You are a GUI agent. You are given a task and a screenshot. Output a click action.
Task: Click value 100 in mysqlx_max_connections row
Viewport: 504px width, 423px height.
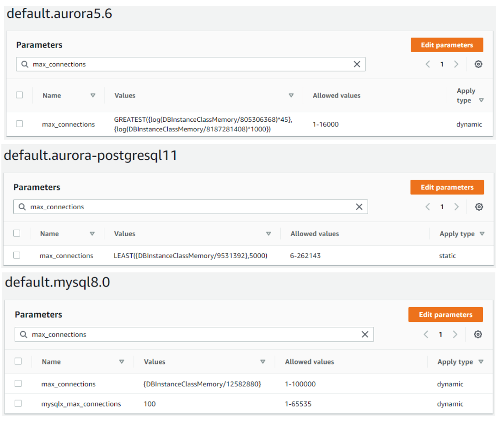[150, 404]
